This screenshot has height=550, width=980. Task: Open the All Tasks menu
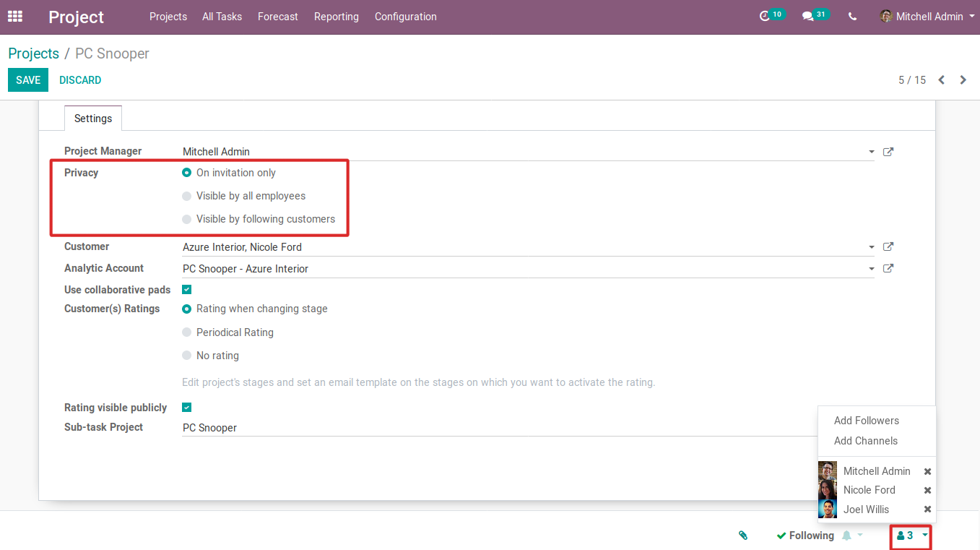pyautogui.click(x=222, y=16)
